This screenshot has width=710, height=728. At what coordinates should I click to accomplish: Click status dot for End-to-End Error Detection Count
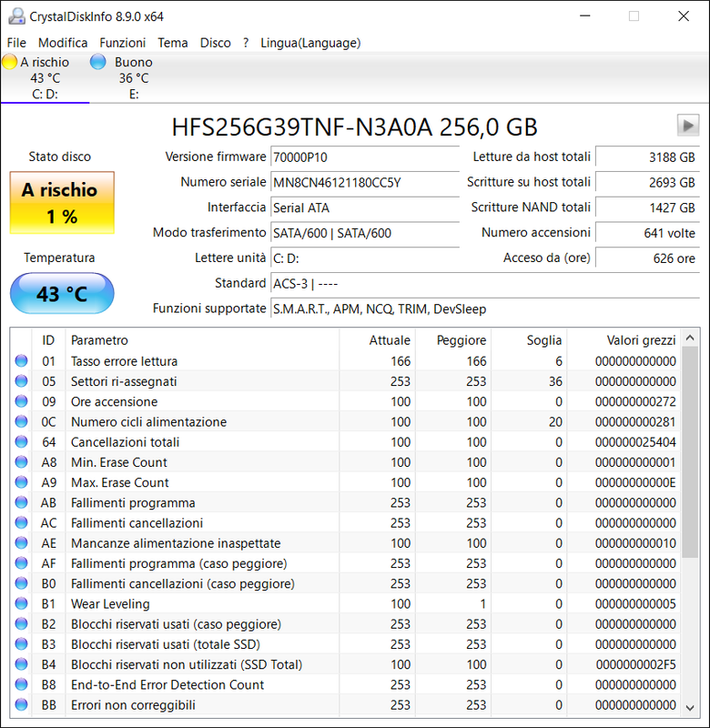(21, 684)
